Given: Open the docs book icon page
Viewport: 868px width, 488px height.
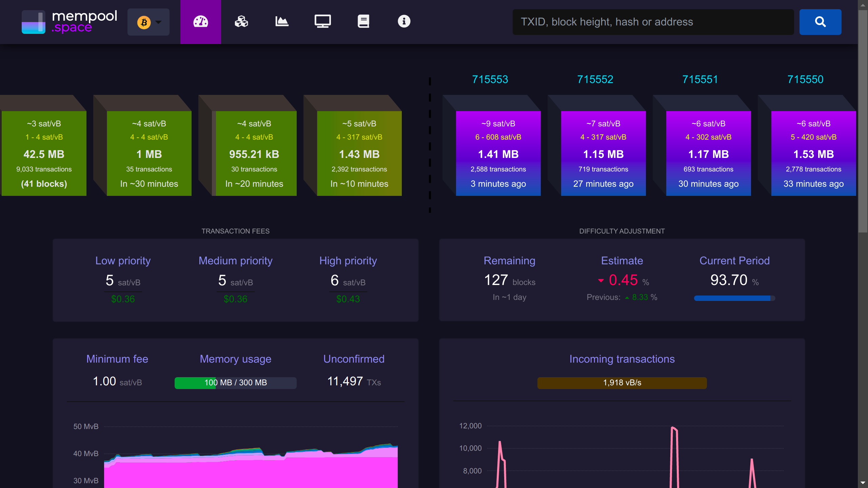Looking at the screenshot, I should (363, 22).
